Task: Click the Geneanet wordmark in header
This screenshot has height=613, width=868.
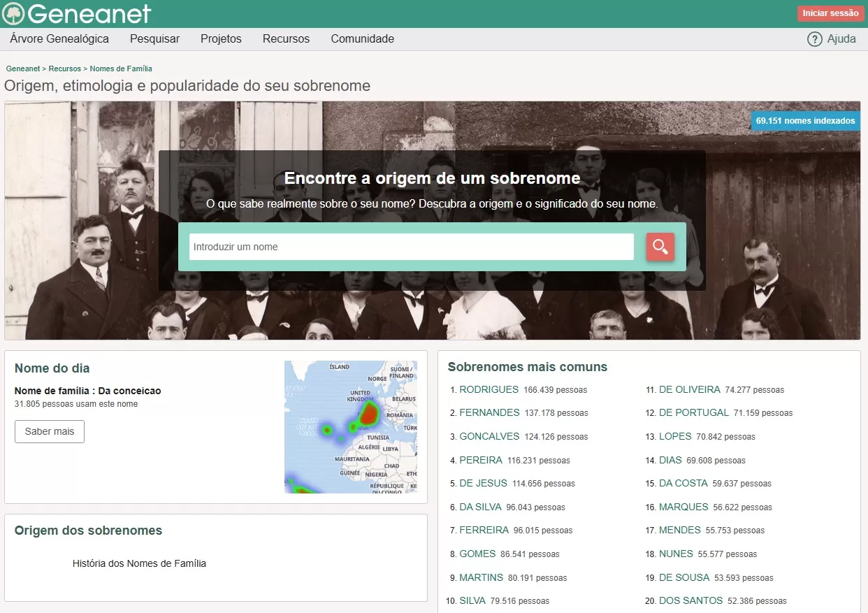Action: pyautogui.click(x=89, y=14)
